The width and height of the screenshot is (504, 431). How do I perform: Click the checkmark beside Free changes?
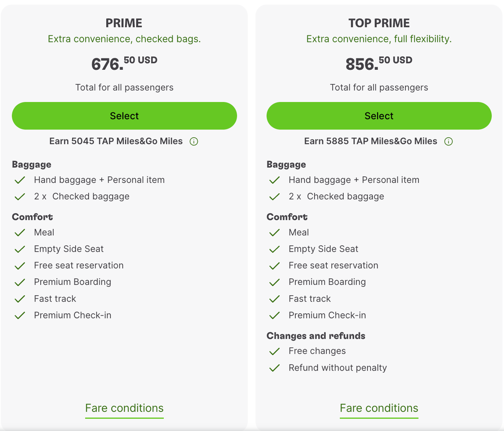click(x=274, y=351)
